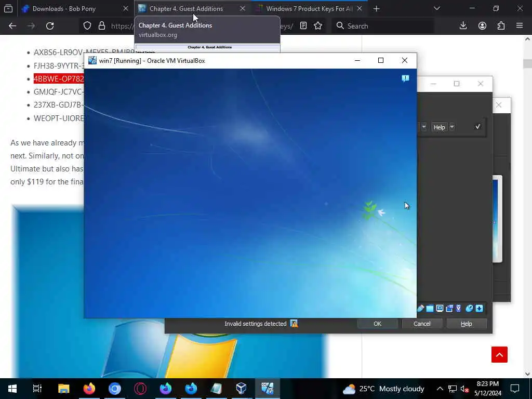Go back to the previous page in Firefox

click(x=12, y=26)
